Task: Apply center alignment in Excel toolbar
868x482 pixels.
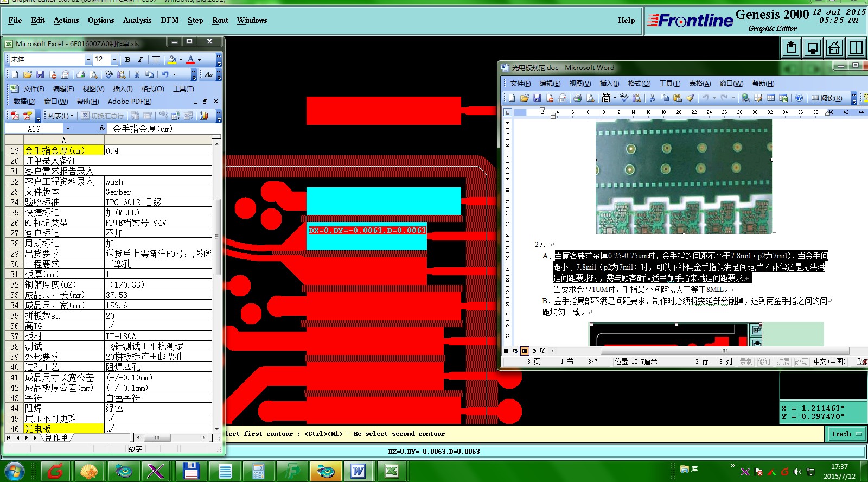Action: [156, 59]
